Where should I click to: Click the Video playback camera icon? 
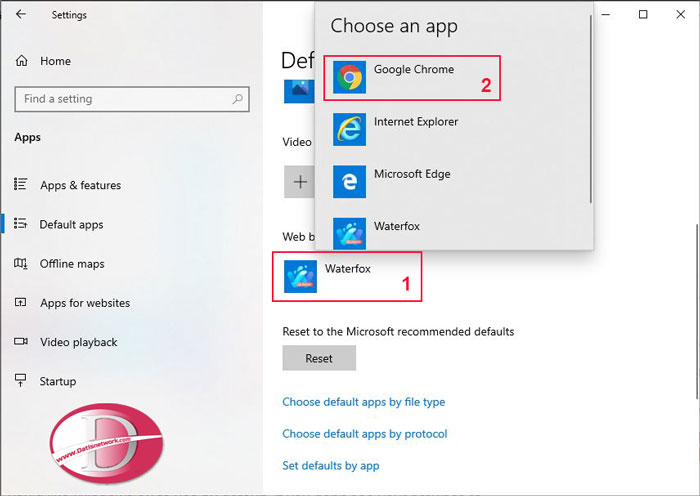pos(21,342)
